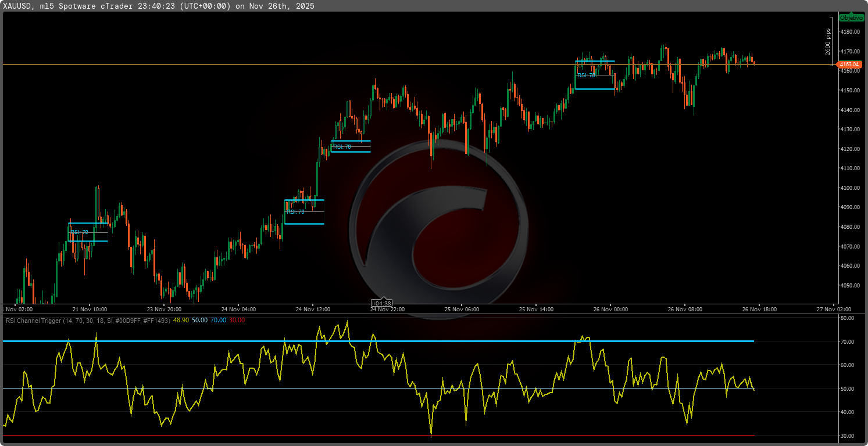Click the 26 Nov 08:00 time axis label
Screen dimensions: 868x446
pyautogui.click(x=685, y=310)
